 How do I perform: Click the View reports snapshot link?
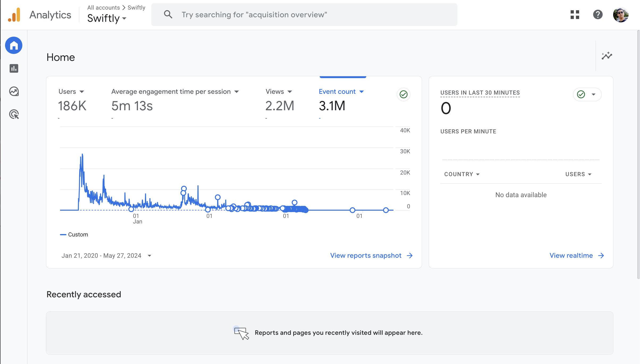(366, 256)
